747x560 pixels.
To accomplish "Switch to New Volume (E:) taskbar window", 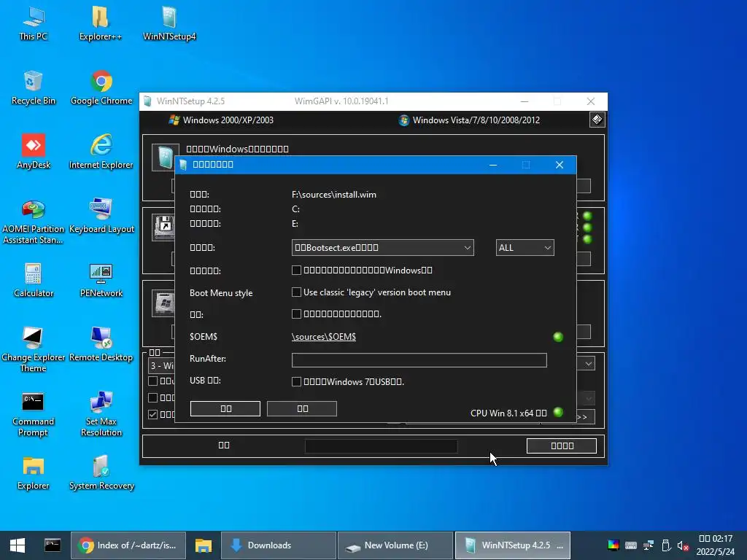I will point(395,545).
